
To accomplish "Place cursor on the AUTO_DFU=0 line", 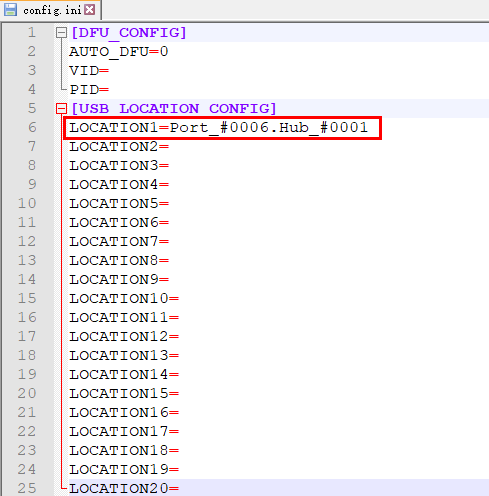I will pyautogui.click(x=119, y=52).
